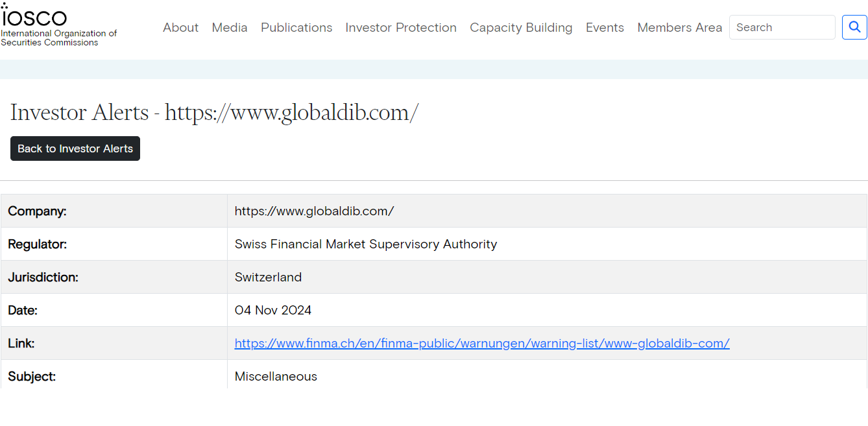Click the IOSCO logo
868x426 pixels.
[34, 16]
